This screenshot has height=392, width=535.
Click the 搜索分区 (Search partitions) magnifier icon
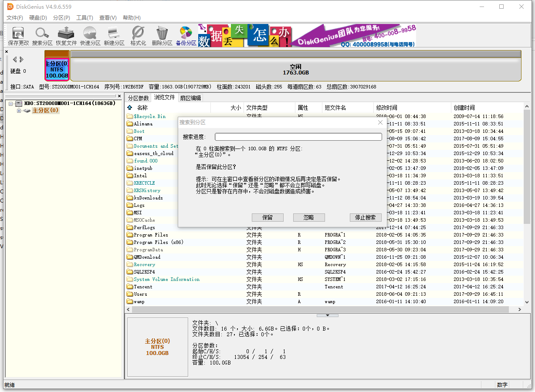click(42, 35)
